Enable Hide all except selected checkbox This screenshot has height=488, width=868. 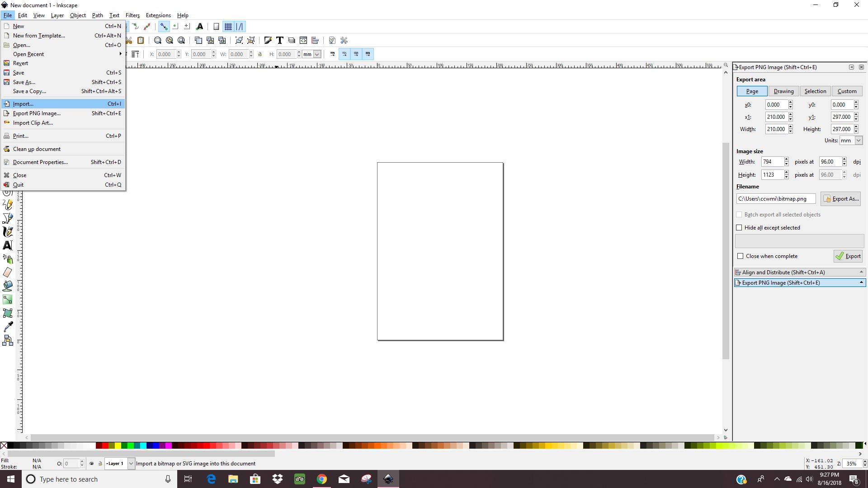739,228
